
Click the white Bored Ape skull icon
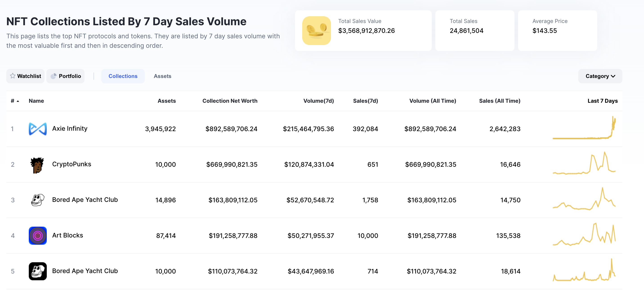coord(38,200)
